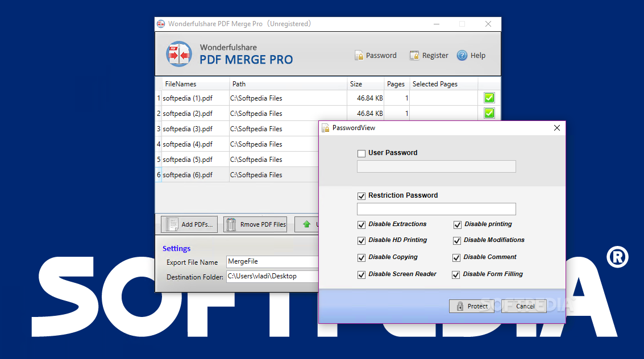Screen dimensions: 644x359
Task: Click Selected Pages cell for softpedia (1).pdf
Action: [x=443, y=98]
